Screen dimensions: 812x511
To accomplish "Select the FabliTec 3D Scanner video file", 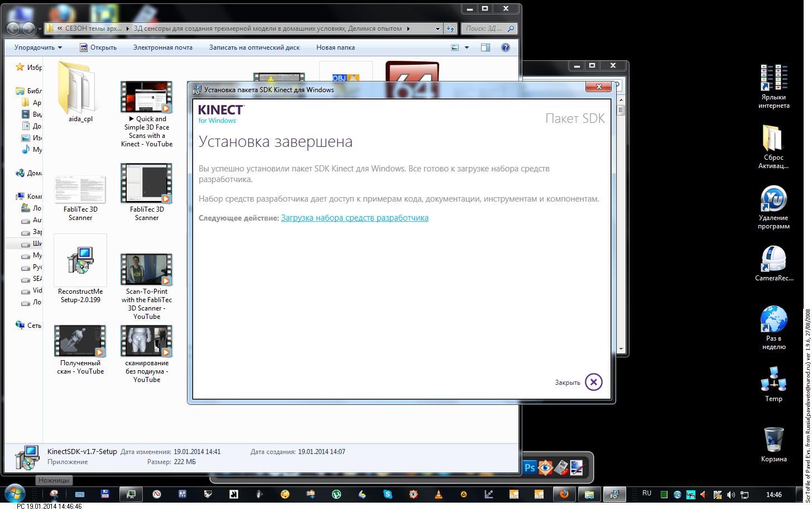I will 147,192.
